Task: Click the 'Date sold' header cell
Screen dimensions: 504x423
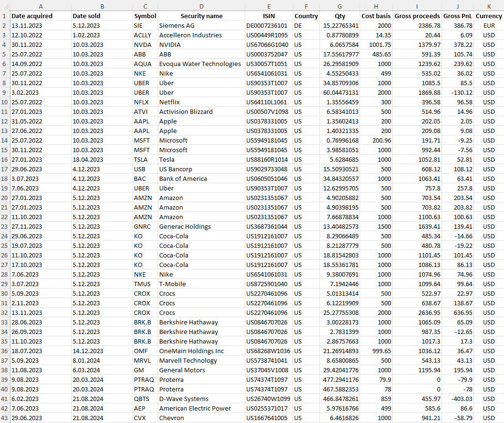Action: [x=102, y=16]
